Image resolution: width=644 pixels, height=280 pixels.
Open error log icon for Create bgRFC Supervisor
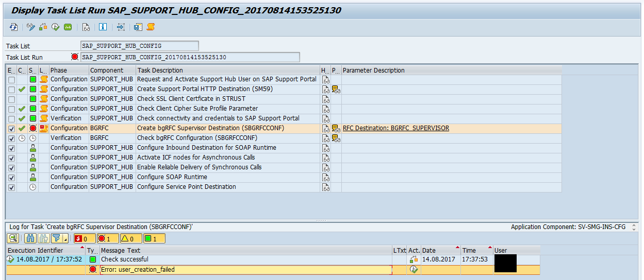pyautogui.click(x=44, y=128)
